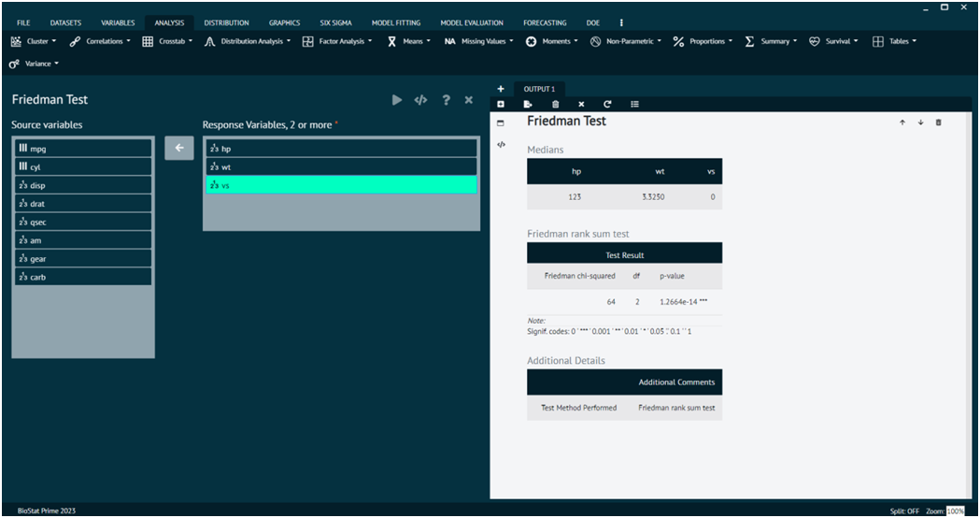Select gear in Source variables
980x518 pixels.
tap(83, 258)
